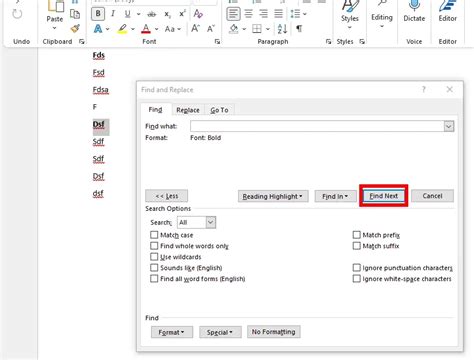The width and height of the screenshot is (474, 360).
Task: Collapse options with << Less
Action: (167, 196)
